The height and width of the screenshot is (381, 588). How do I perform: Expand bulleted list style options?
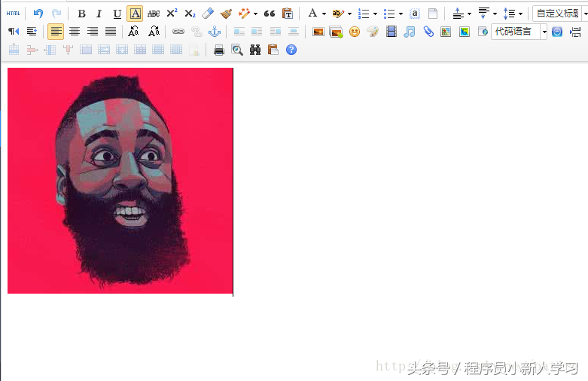401,14
